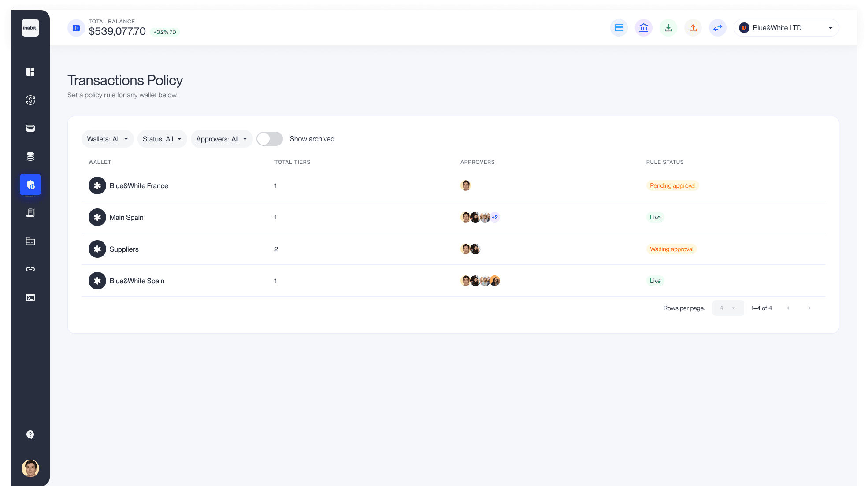The height and width of the screenshot is (486, 868).
Task: Open the dashboard icon in the sidebar
Action: [x=30, y=72]
